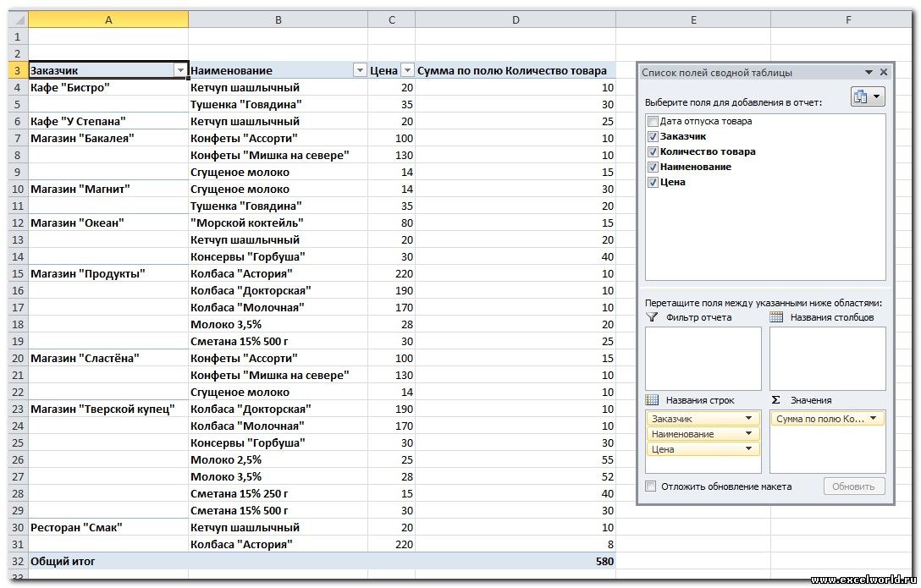Click the Сумма по полю Количество товара header
Screen dimensions: 921x588
[x=516, y=70]
